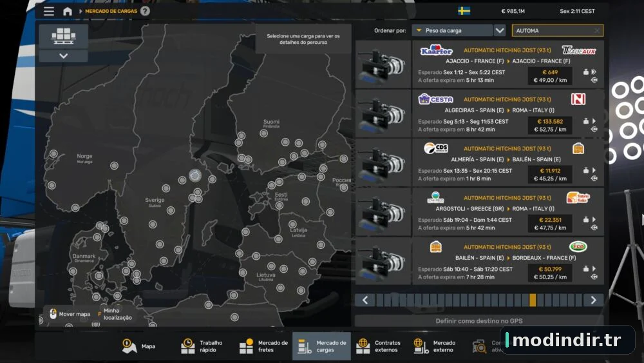Click the Argostoli row origin company logo
This screenshot has height=363, width=644.
click(x=436, y=197)
